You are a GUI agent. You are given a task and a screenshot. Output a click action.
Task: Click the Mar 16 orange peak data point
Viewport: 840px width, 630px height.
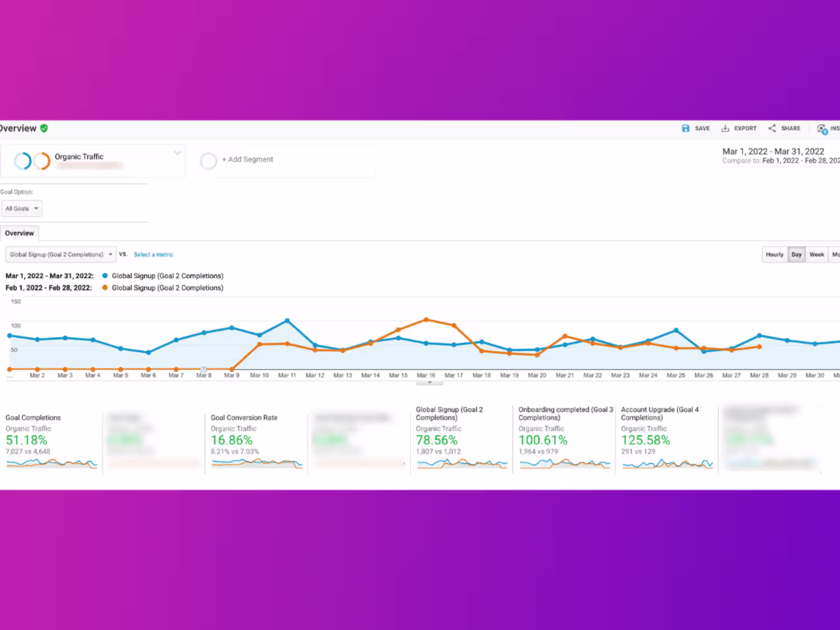point(426,320)
